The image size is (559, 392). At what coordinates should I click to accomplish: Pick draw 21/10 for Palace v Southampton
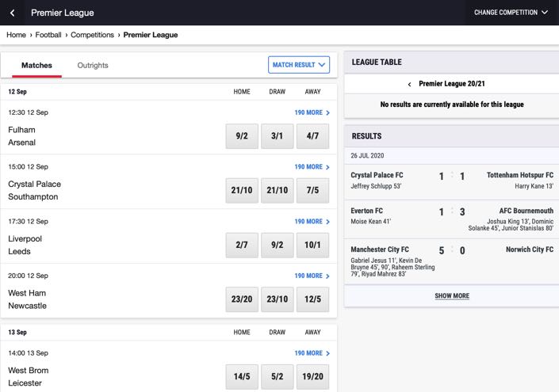click(x=277, y=191)
